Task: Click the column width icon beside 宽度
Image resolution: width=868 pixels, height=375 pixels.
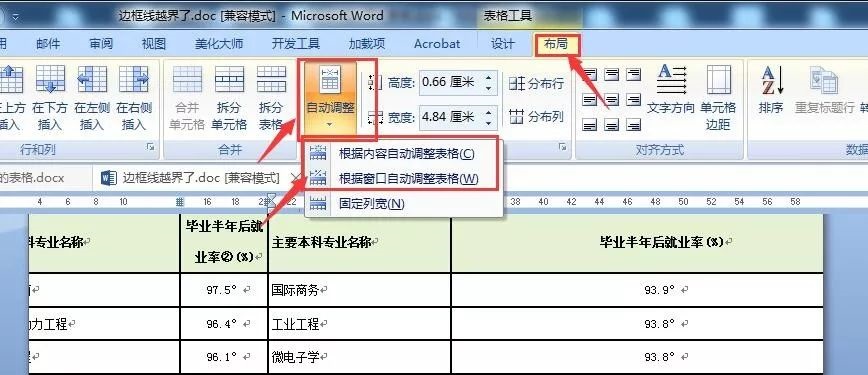Action: (375, 117)
